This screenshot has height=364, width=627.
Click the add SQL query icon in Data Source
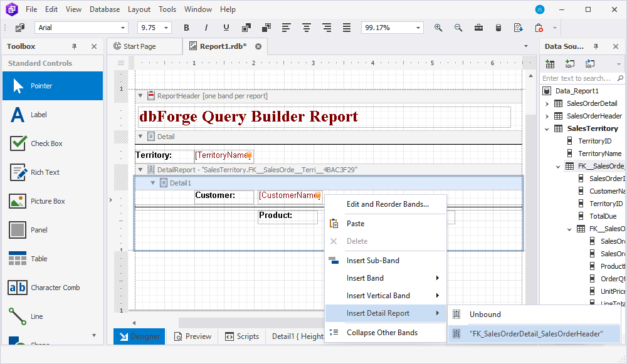tap(570, 64)
